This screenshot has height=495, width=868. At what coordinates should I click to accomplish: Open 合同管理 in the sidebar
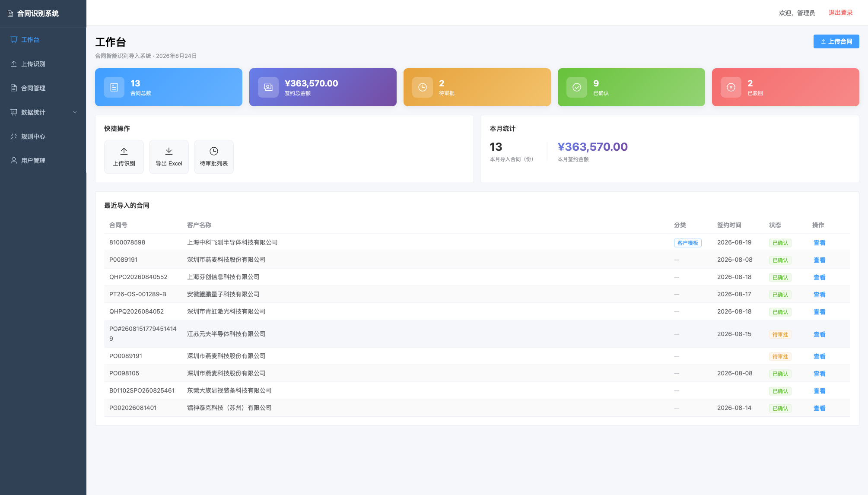(43, 88)
